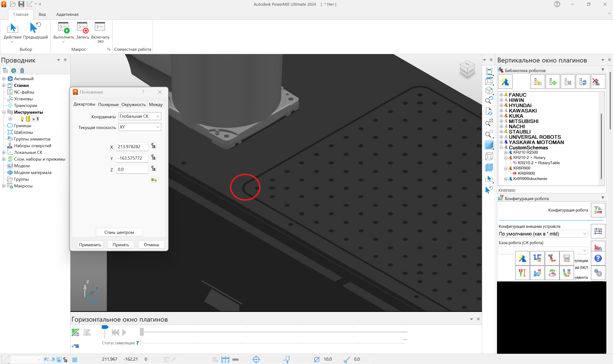Open the Координаты dropdown
The image size is (613, 364).
pyautogui.click(x=140, y=116)
